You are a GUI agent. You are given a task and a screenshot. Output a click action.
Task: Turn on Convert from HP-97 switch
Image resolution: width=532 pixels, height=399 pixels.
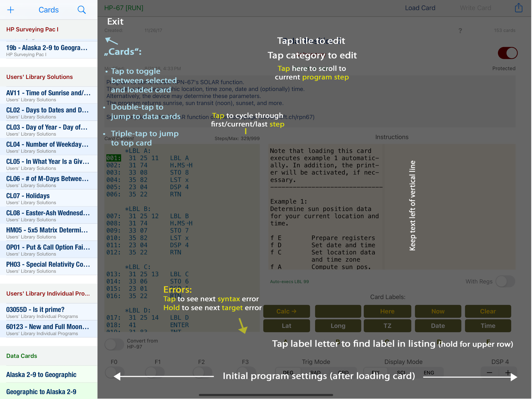(114, 344)
